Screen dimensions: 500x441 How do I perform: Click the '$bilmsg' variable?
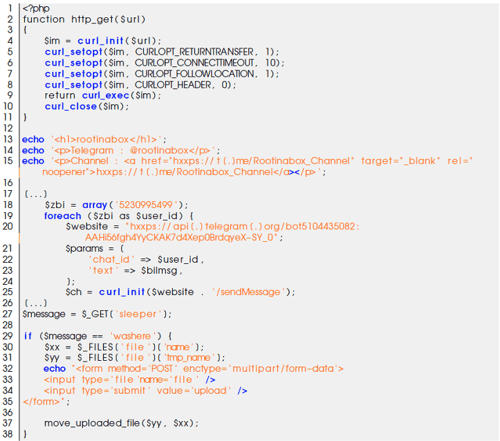(159, 270)
